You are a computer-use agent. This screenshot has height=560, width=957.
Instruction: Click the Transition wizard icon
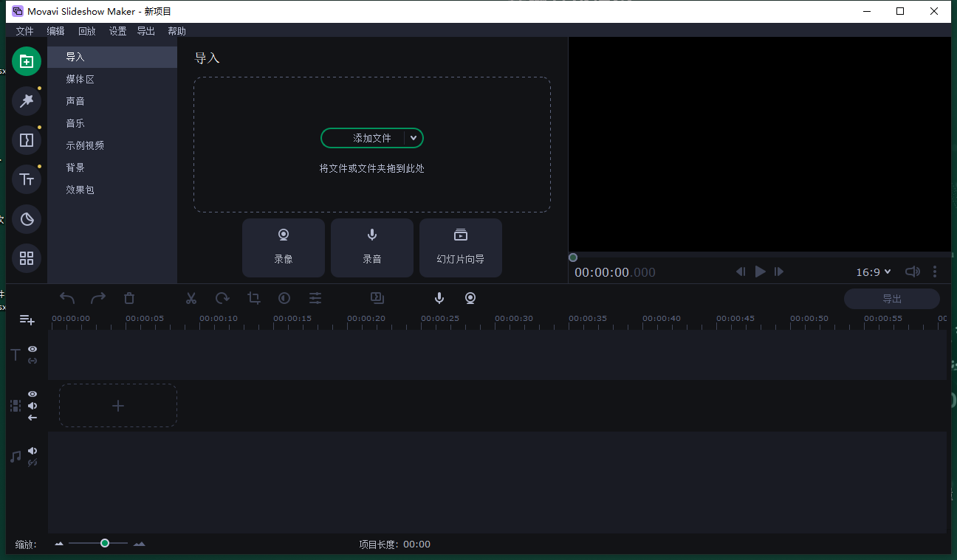coord(377,298)
